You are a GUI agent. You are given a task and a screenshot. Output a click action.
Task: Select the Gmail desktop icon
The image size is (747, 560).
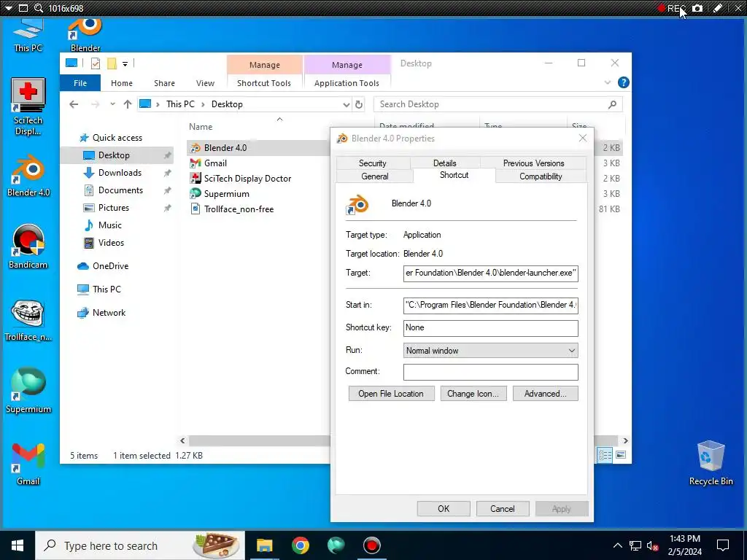pyautogui.click(x=28, y=463)
